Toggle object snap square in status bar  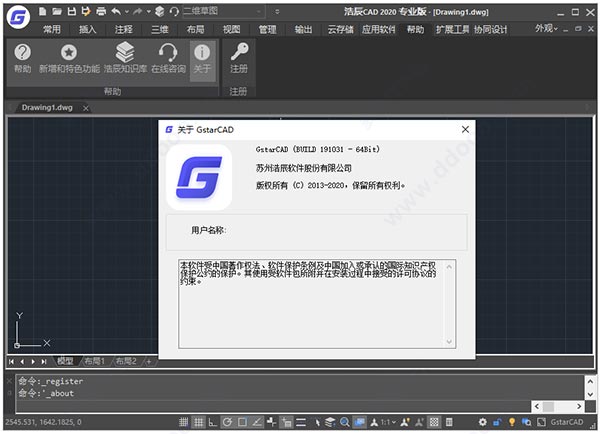[242, 422]
